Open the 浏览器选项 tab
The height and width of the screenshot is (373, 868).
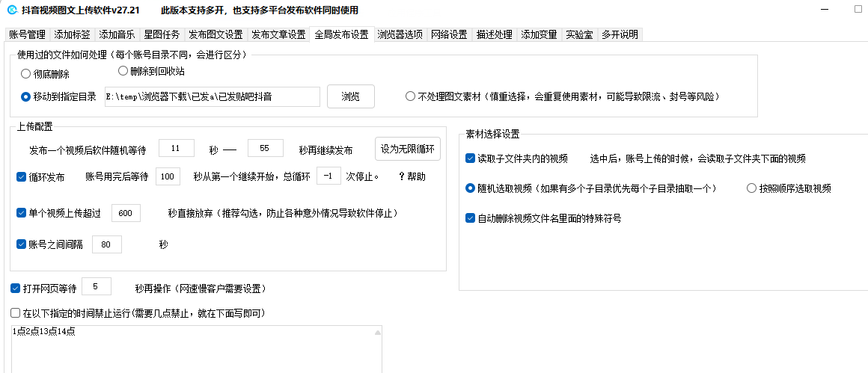point(400,34)
